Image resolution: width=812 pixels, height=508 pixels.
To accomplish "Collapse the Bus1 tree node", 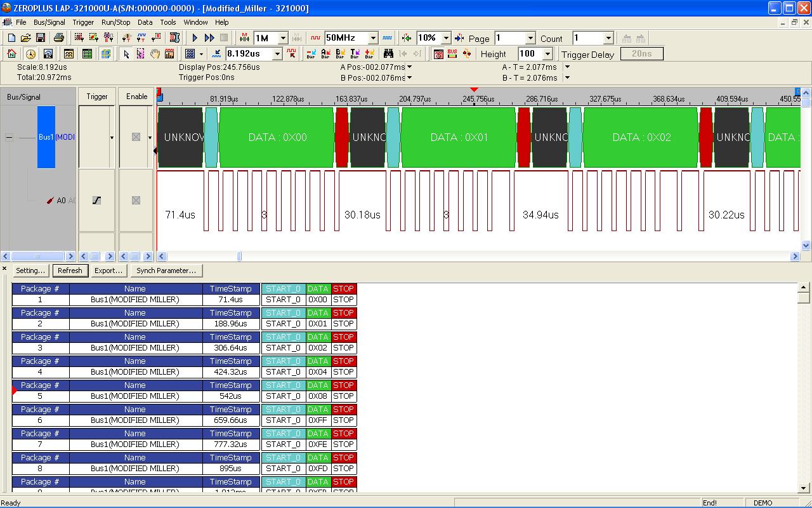I will pos(9,137).
